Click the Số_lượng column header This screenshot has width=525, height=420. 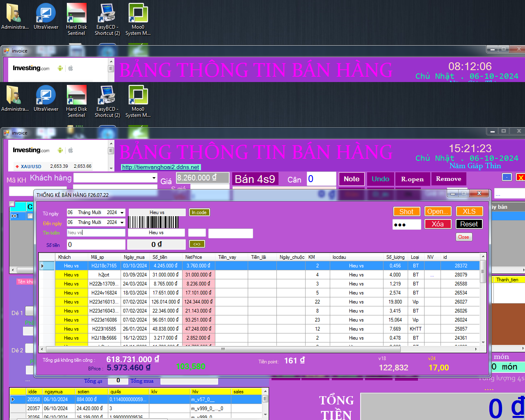click(395, 257)
